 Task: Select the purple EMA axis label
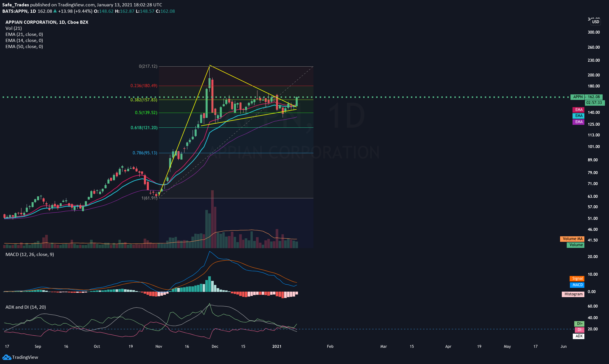click(x=579, y=122)
